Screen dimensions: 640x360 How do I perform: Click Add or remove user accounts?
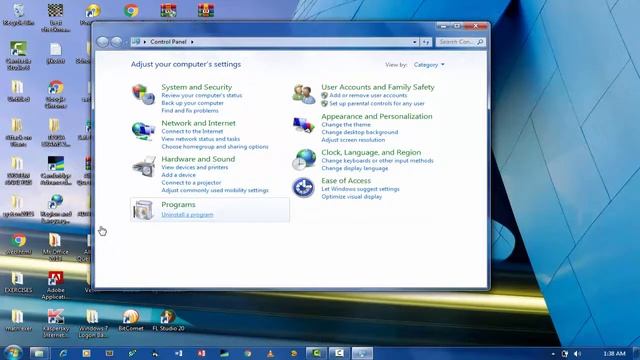click(x=368, y=95)
